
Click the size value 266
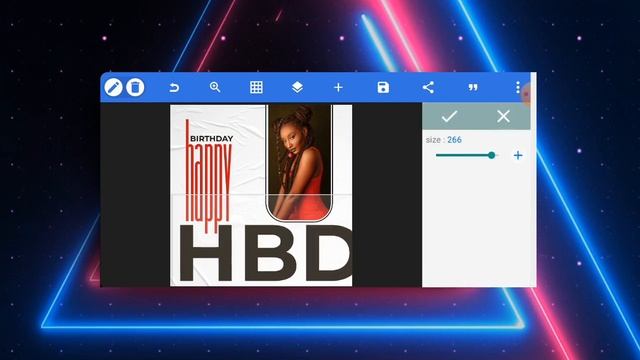coord(454,140)
